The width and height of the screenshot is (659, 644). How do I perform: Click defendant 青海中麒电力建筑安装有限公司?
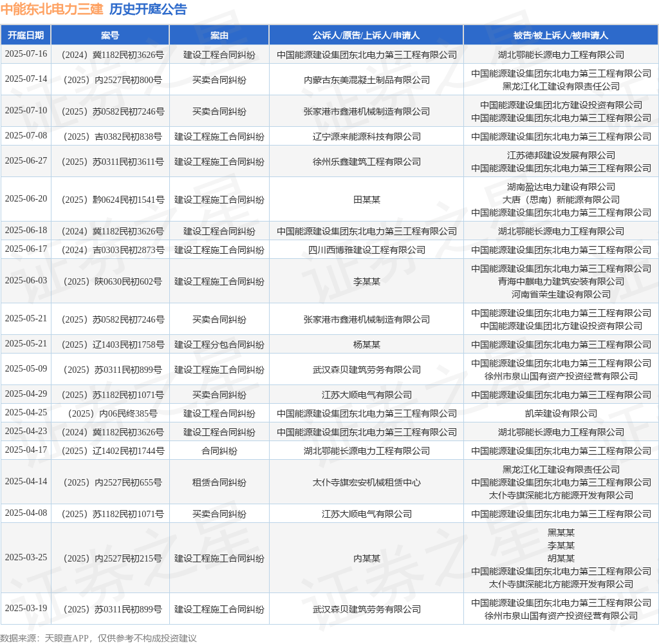coord(561,281)
